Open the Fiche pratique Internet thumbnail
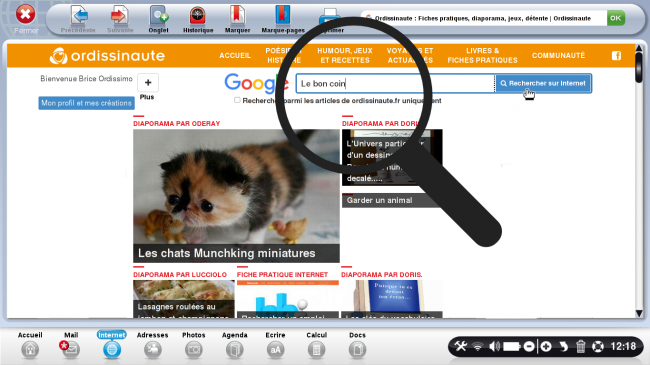Image resolution: width=650 pixels, height=365 pixels. [288, 299]
